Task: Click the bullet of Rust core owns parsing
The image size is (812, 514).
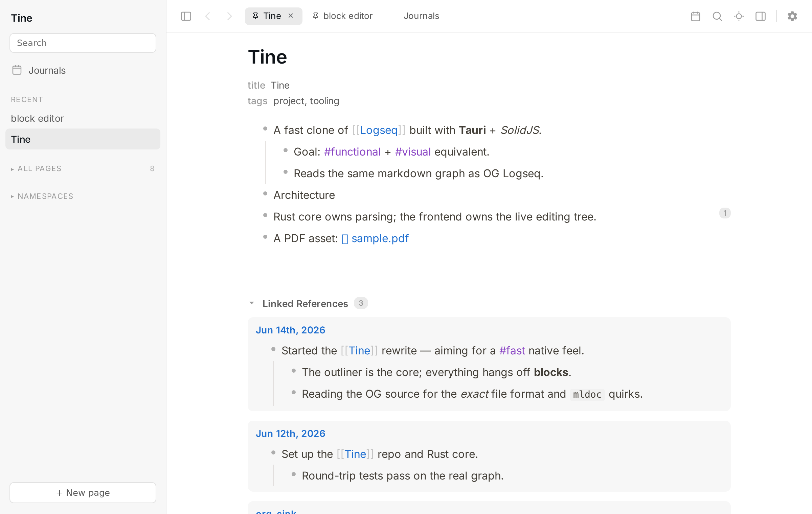Action: [265, 215]
